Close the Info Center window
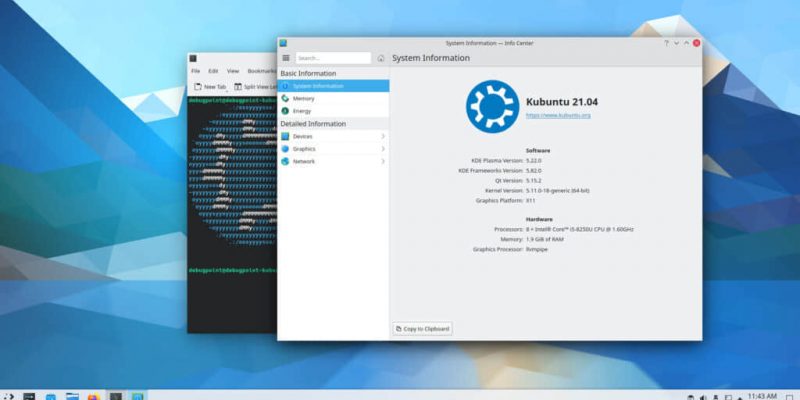Image resolution: width=800 pixels, height=400 pixels. click(696, 43)
